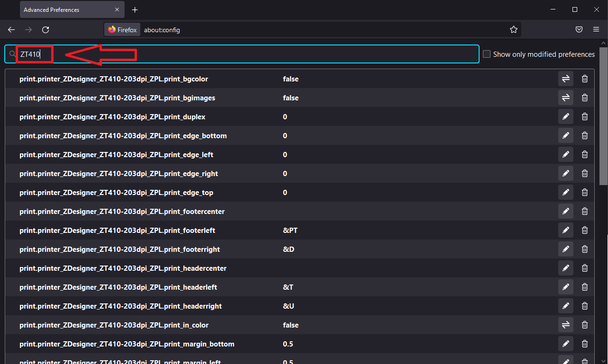Toggle the print_bgcolor preference value
Image resolution: width=608 pixels, height=364 pixels.
tap(565, 79)
